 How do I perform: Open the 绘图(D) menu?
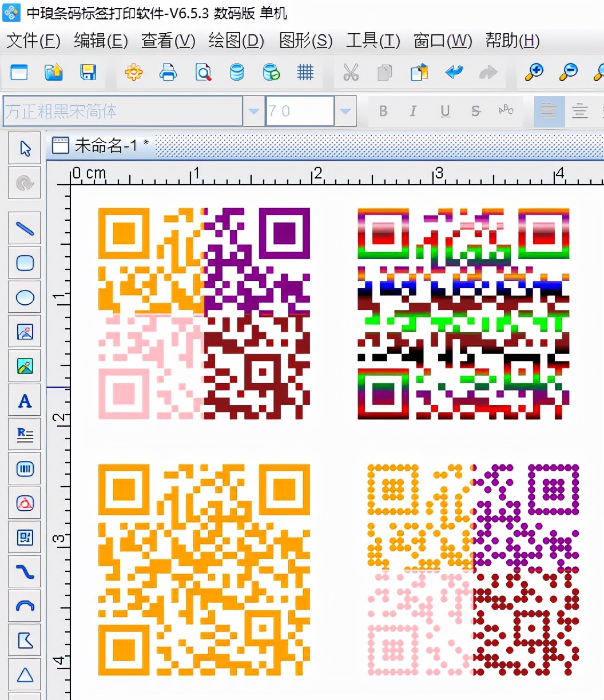[x=236, y=41]
